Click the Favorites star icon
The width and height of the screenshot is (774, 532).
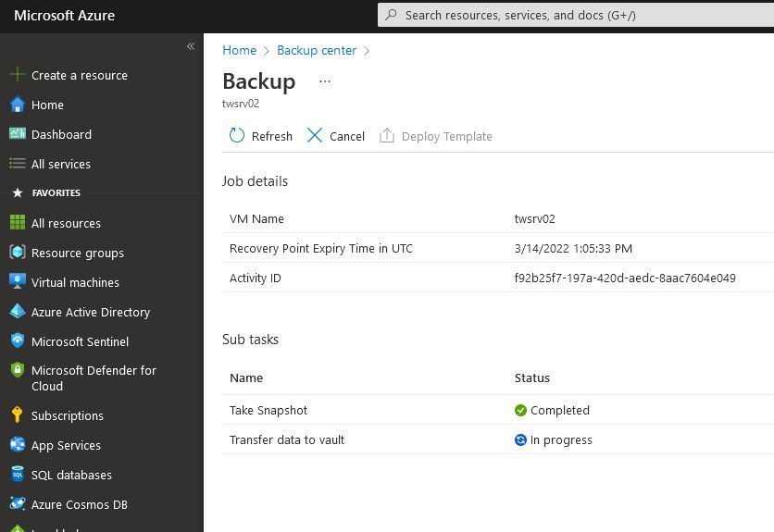(x=18, y=193)
